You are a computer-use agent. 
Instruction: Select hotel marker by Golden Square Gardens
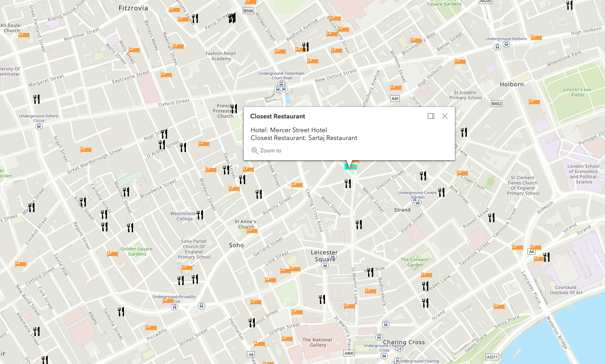(x=112, y=253)
